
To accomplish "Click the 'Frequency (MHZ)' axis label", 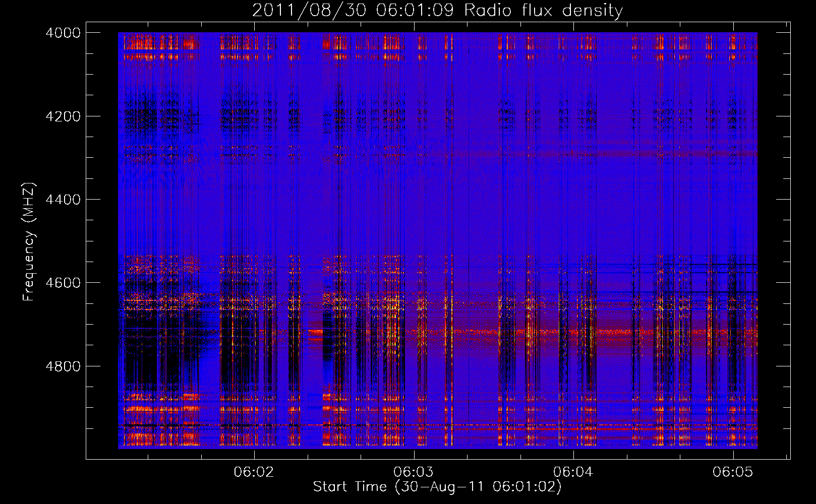I will (29, 242).
